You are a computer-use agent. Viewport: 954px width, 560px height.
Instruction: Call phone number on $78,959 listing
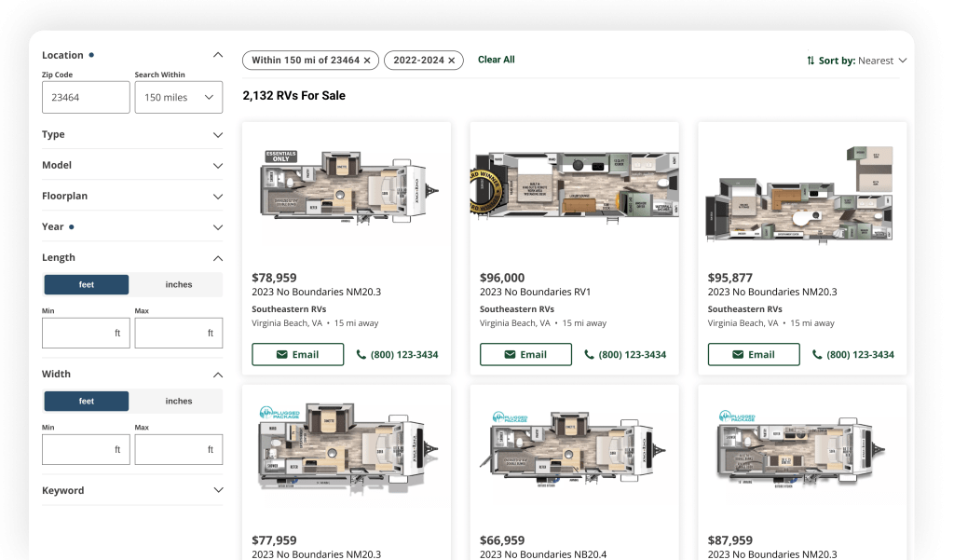397,354
